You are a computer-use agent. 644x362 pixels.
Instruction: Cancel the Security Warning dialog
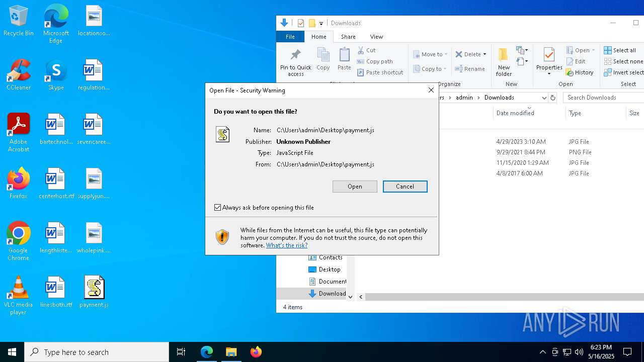(405, 187)
